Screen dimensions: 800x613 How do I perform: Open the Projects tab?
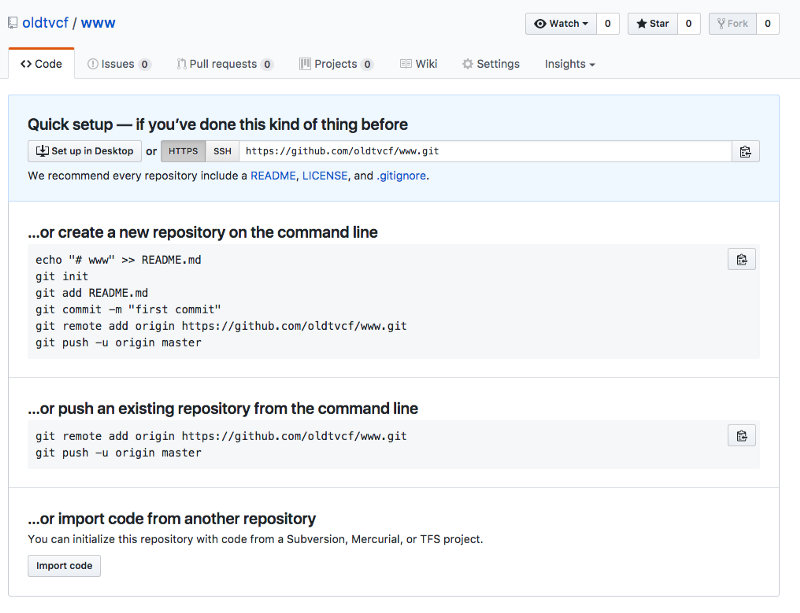point(336,64)
